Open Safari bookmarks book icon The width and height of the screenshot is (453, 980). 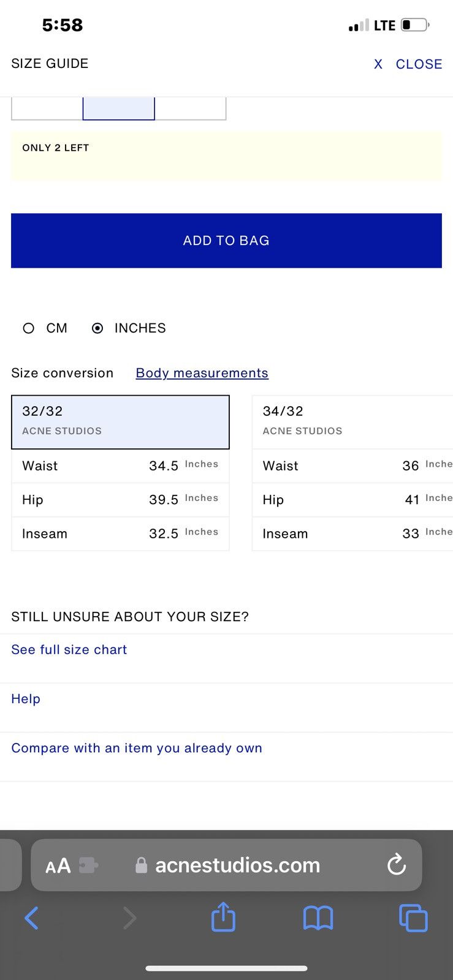pos(318,918)
